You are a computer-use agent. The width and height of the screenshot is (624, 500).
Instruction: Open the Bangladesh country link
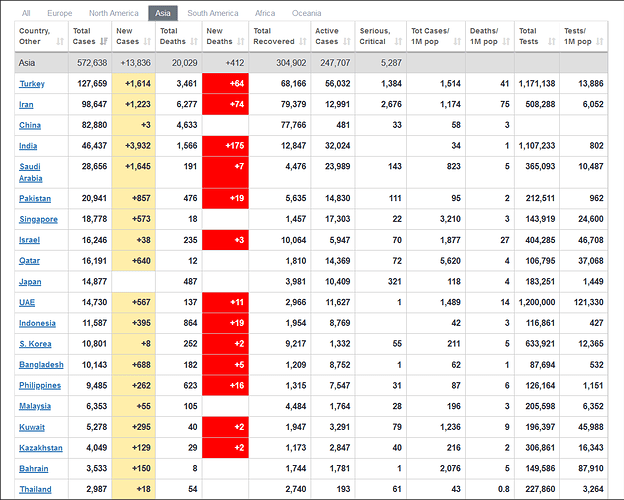41,364
